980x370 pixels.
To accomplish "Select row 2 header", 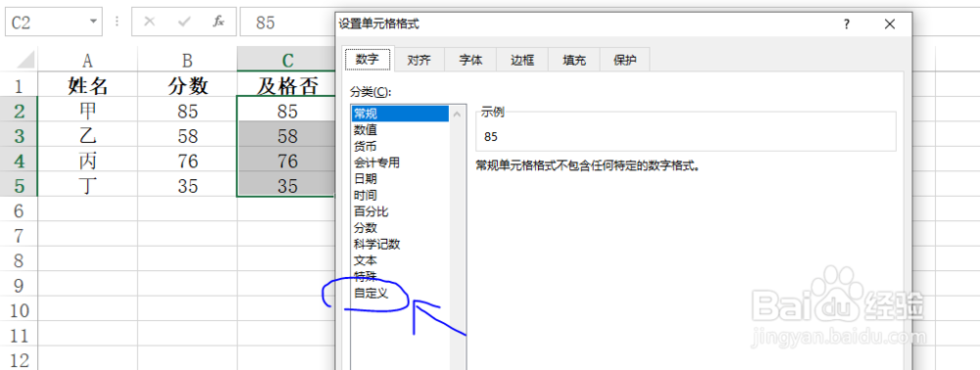I will tap(19, 111).
